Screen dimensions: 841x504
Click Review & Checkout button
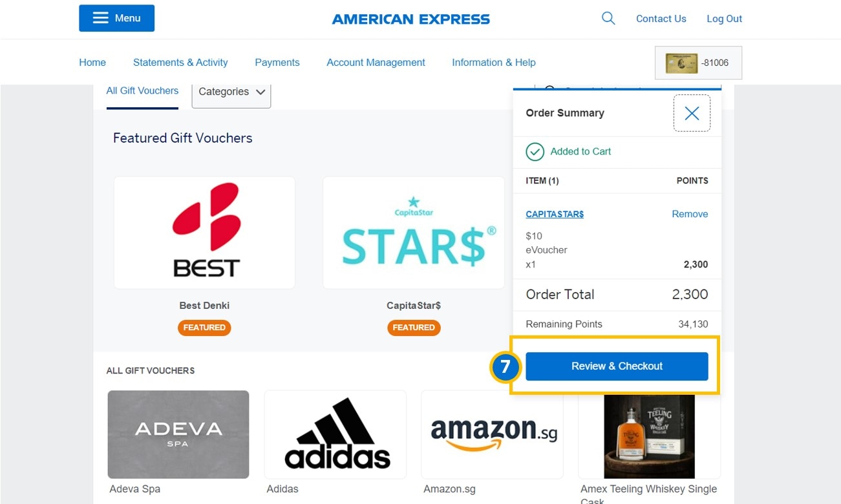[x=617, y=366]
